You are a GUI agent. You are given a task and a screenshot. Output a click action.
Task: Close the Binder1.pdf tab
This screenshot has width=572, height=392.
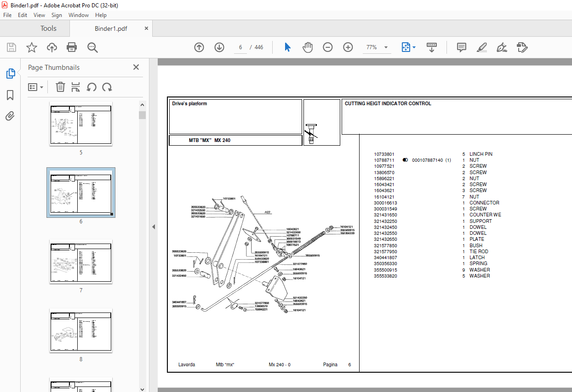click(147, 28)
